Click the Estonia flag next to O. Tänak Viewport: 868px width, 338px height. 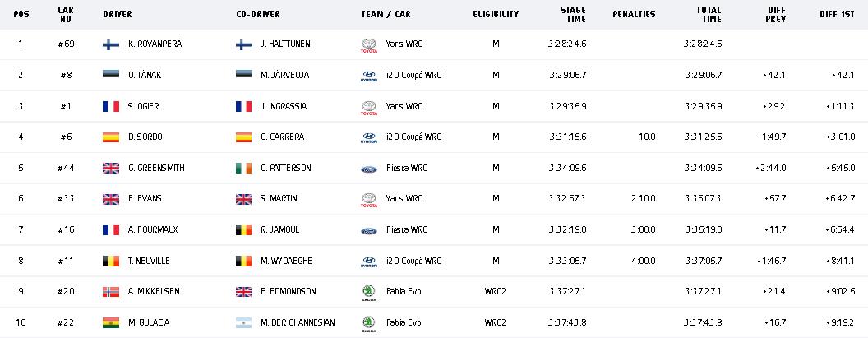(111, 76)
